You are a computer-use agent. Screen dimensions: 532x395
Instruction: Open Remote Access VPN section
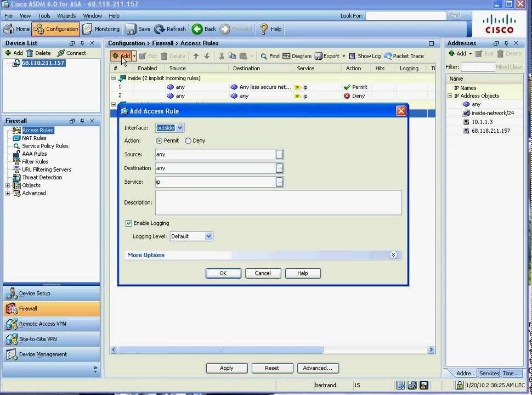pyautogui.click(x=52, y=324)
